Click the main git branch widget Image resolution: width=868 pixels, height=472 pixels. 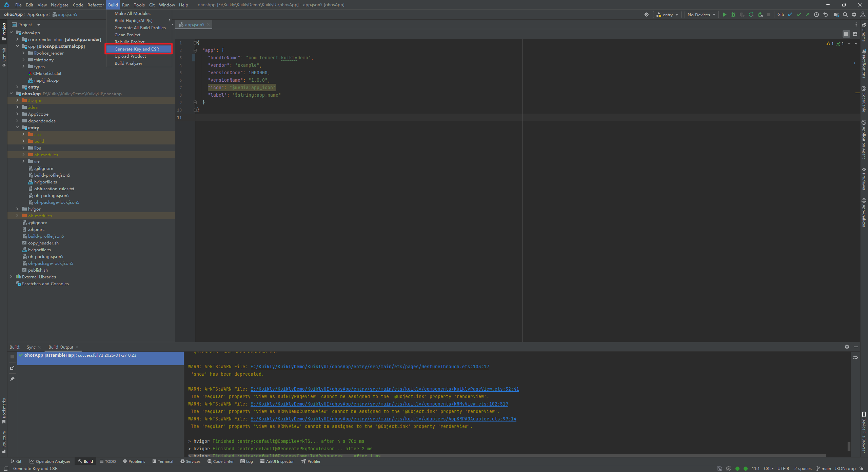pos(824,468)
